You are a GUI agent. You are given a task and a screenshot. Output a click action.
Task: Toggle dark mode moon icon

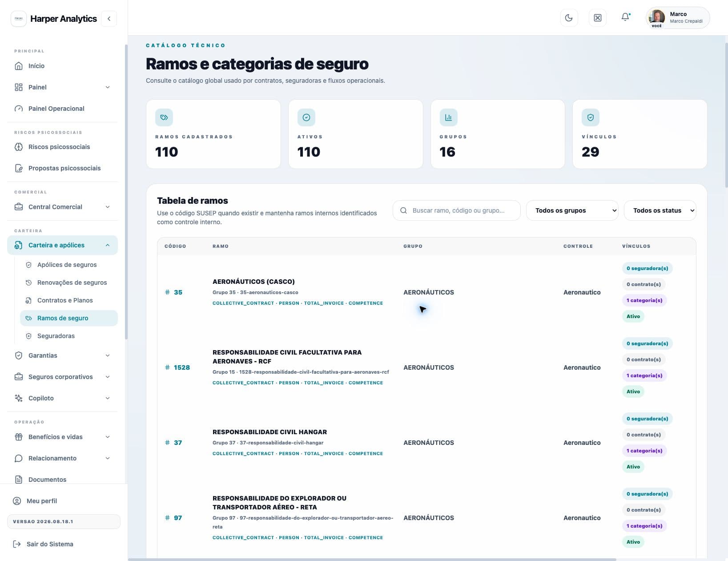(x=569, y=18)
